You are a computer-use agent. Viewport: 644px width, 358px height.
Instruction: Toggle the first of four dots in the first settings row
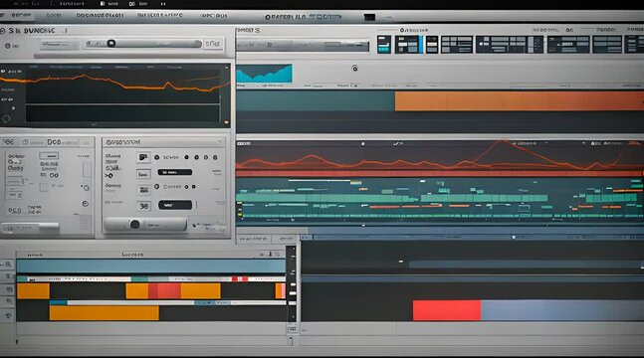pyautogui.click(x=186, y=157)
